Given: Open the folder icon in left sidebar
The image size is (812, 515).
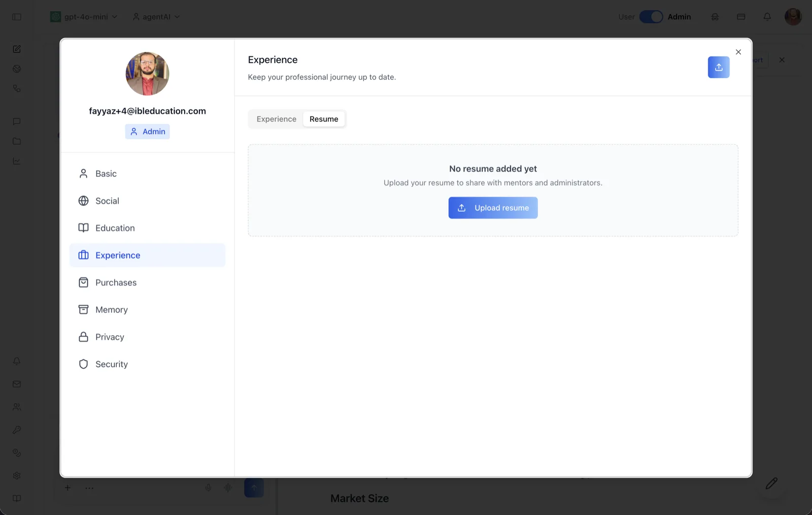Looking at the screenshot, I should [x=17, y=141].
